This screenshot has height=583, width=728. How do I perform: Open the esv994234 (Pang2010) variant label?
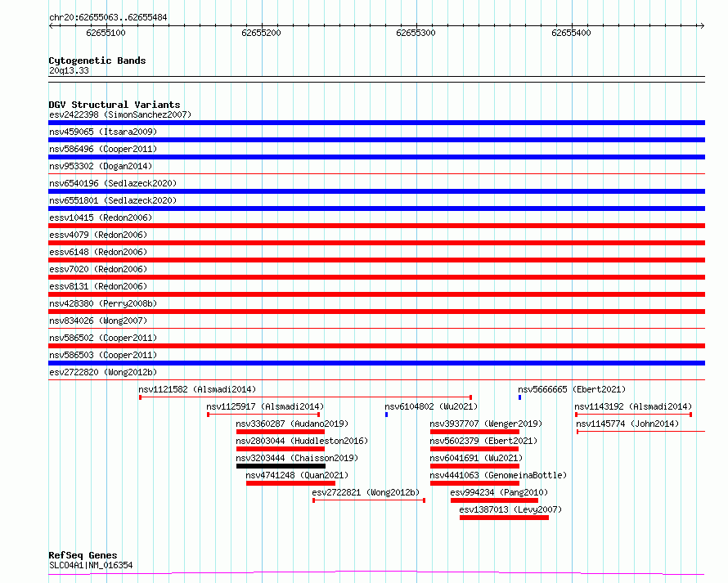[499, 492]
